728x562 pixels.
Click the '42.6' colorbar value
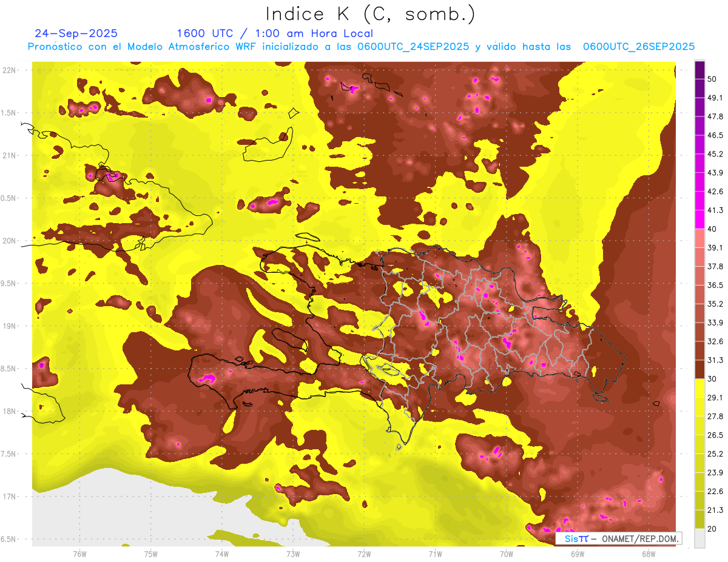click(x=715, y=192)
